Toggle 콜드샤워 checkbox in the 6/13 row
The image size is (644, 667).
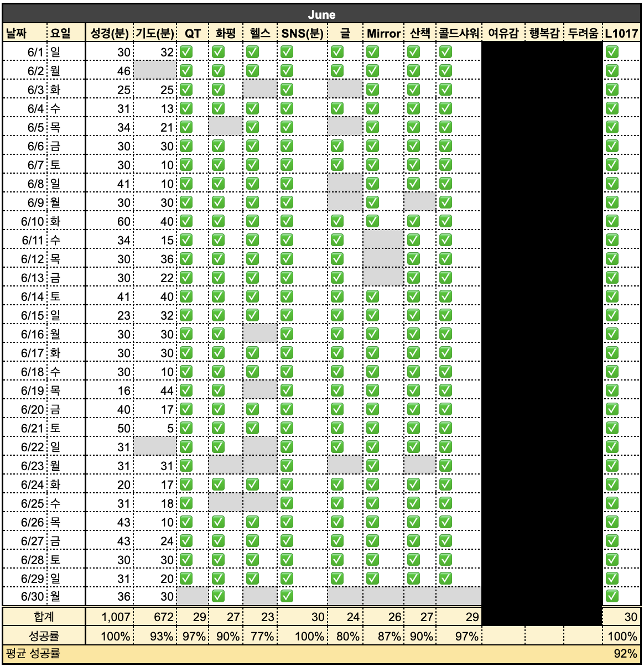tap(445, 278)
